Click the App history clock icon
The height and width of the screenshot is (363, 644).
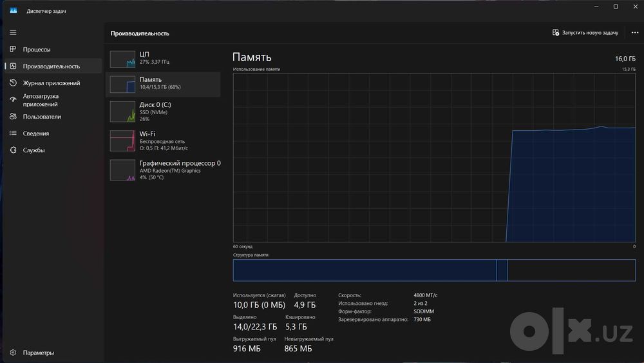coord(13,83)
